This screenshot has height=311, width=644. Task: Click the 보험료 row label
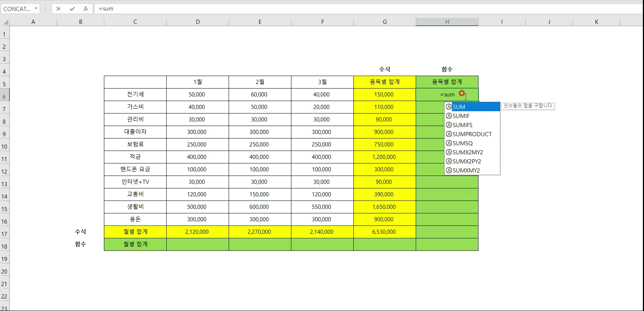[x=135, y=145]
